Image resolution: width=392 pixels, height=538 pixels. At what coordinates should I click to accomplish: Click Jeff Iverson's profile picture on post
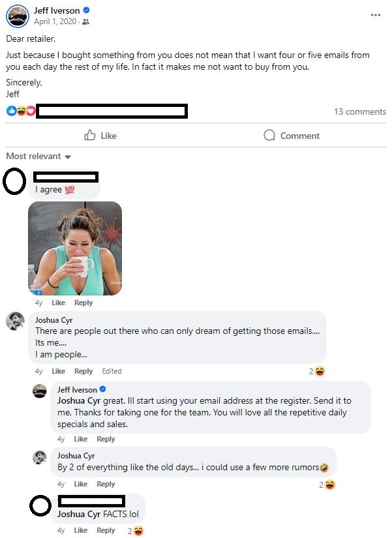click(x=18, y=16)
